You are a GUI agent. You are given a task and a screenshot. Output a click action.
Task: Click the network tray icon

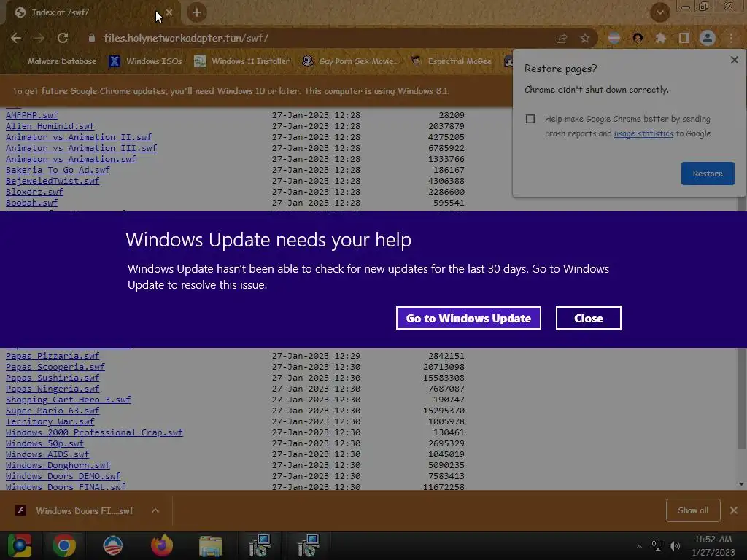point(657,546)
